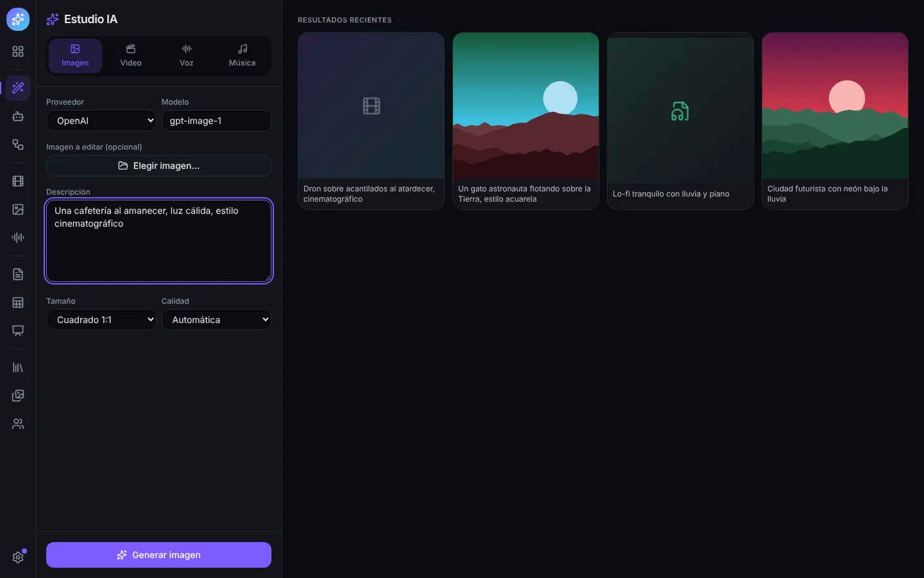Image resolution: width=924 pixels, height=578 pixels.
Task: Open the Proveedor dropdown showing OpenAI
Action: [x=101, y=121]
